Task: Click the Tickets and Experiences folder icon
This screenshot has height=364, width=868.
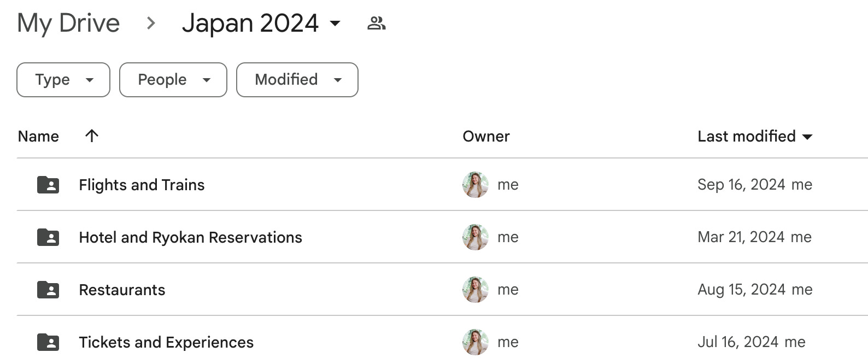Action: (48, 342)
